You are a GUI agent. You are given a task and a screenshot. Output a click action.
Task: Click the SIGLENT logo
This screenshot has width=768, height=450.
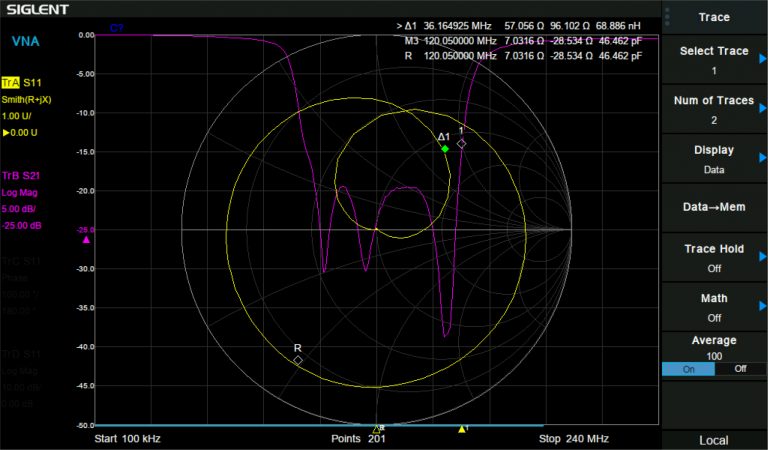(x=36, y=10)
